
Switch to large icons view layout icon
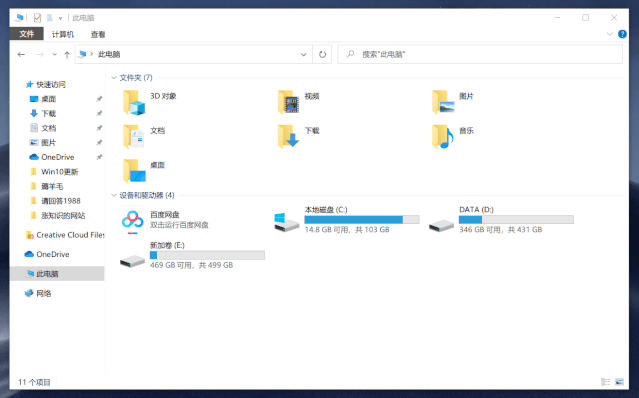tap(619, 382)
